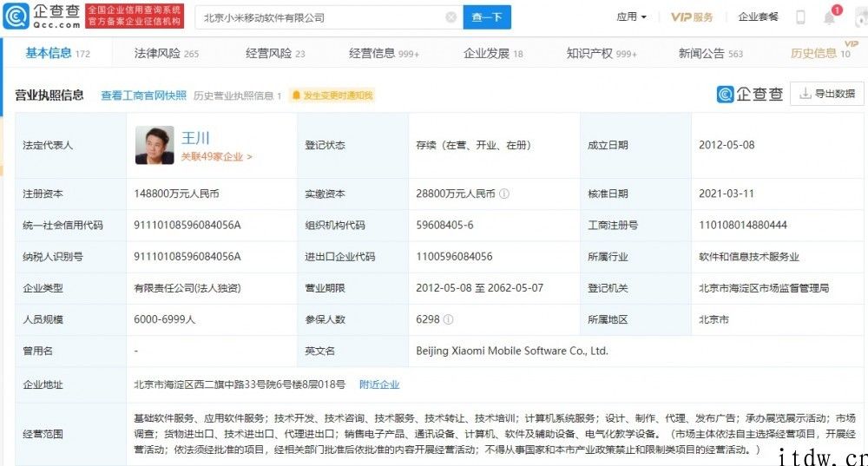Switch to 企业发展 tab
The width and height of the screenshot is (868, 466).
tap(493, 53)
